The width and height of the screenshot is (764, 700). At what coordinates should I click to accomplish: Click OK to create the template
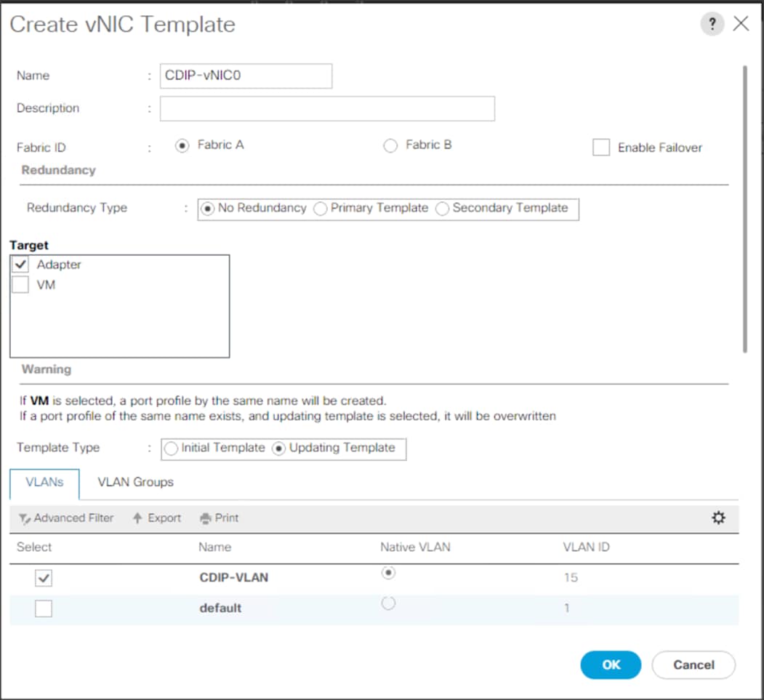click(611, 664)
